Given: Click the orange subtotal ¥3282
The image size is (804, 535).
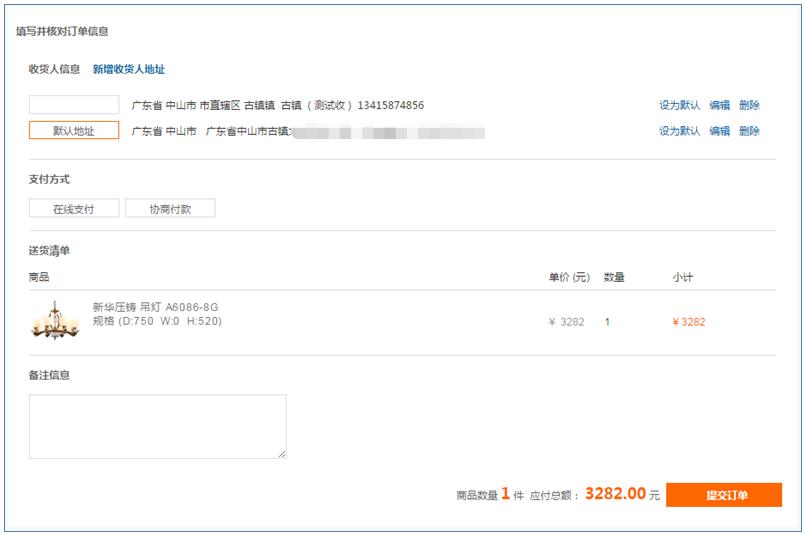Looking at the screenshot, I should tap(689, 322).
